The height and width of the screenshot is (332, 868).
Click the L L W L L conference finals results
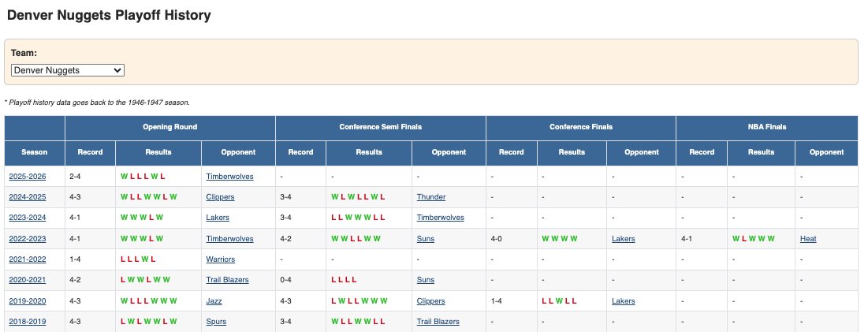559,301
